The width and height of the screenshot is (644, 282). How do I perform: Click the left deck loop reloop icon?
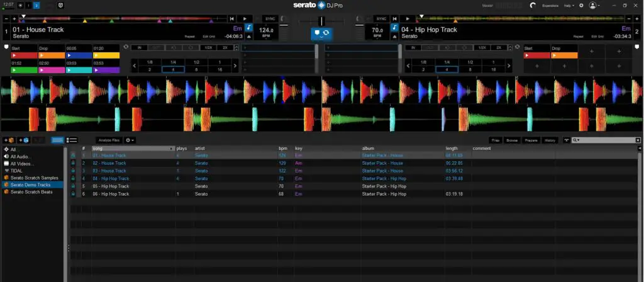pyautogui.click(x=126, y=47)
